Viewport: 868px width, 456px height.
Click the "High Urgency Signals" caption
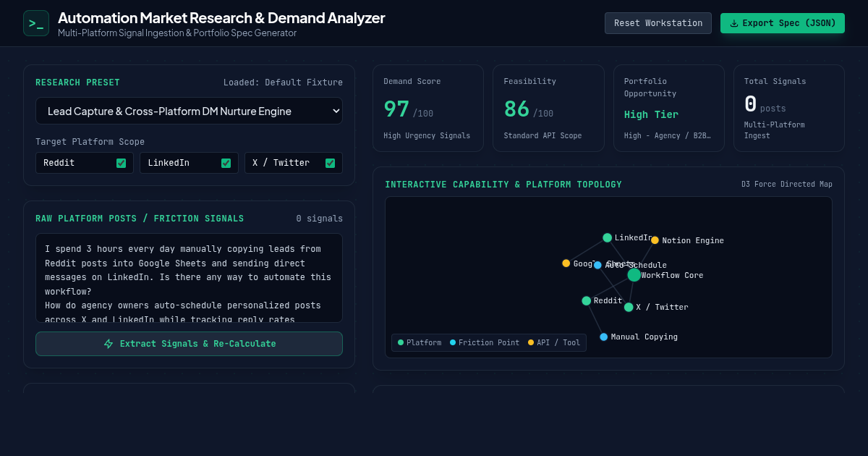[427, 135]
